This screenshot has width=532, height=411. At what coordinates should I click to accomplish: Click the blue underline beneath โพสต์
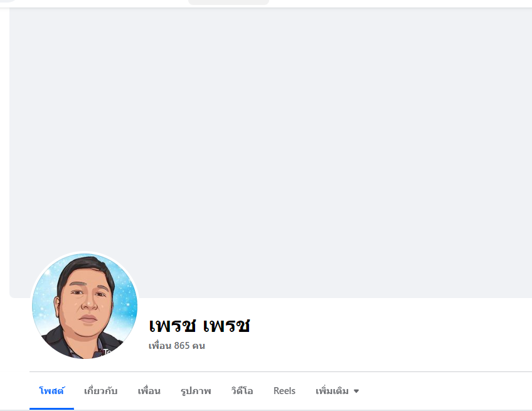pos(51,408)
